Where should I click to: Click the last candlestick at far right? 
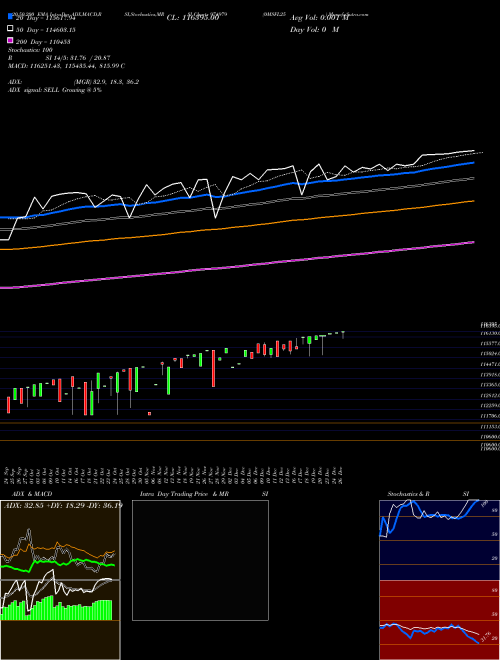pos(343,335)
